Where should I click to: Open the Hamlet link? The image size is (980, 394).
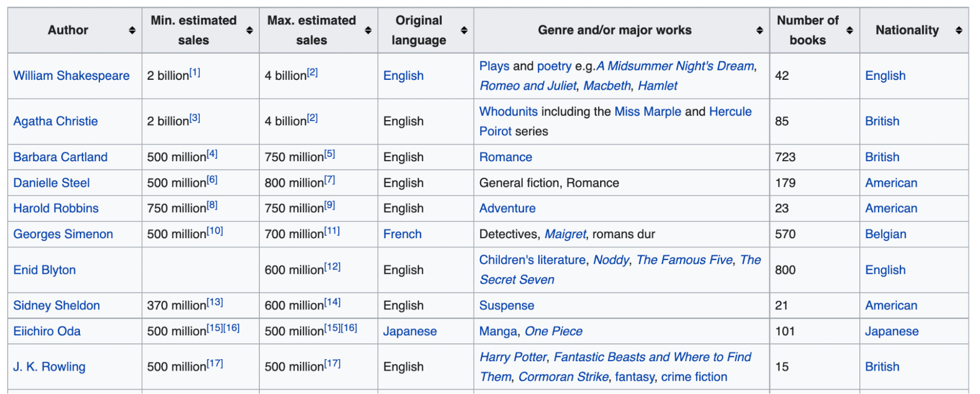[x=657, y=86]
